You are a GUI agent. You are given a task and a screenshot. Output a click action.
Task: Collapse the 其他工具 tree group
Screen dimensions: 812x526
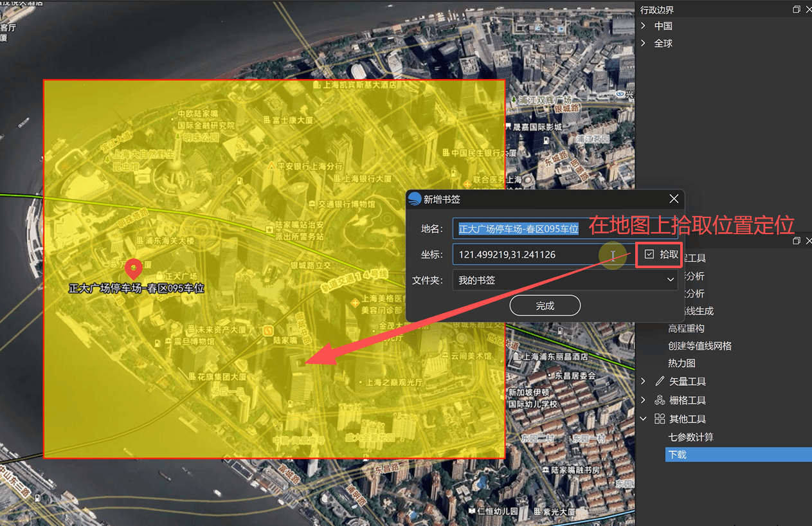click(644, 419)
